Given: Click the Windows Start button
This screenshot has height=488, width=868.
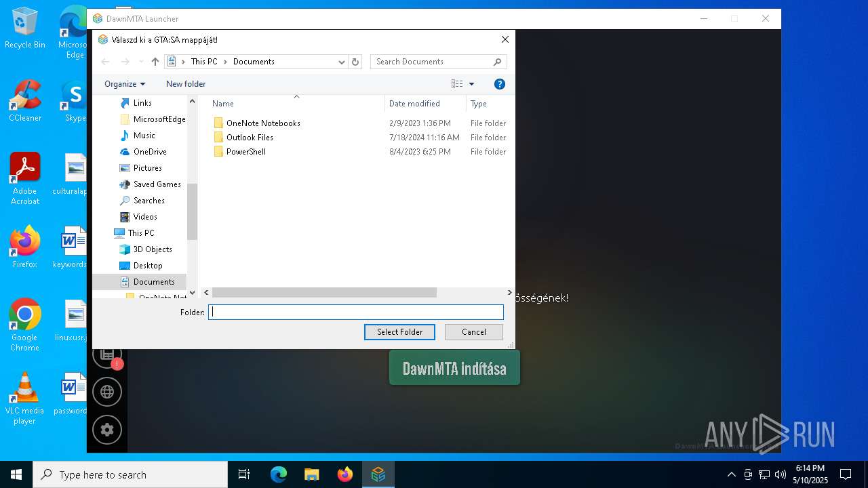Looking at the screenshot, I should tap(16, 474).
